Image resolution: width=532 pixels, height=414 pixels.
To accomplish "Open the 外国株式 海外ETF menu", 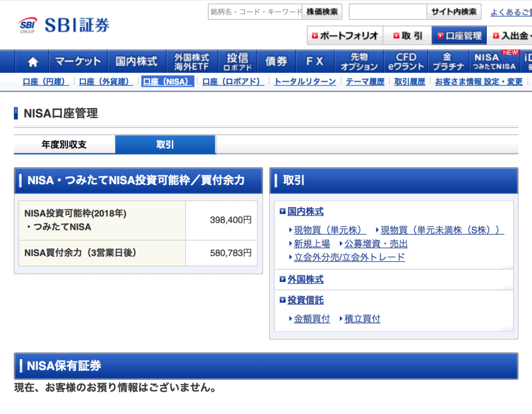I will 192,61.
